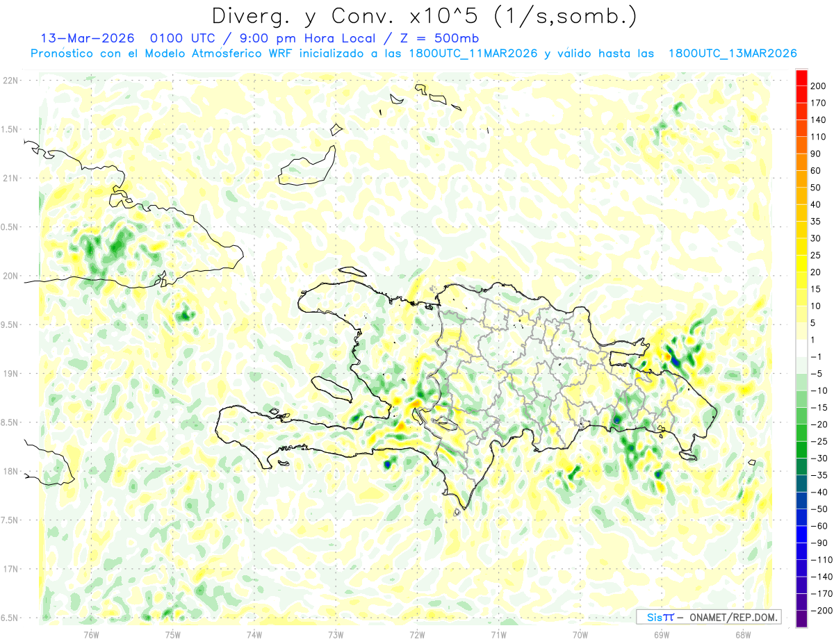Click the '72W' longitude label
Screen dimensions: 834x644
(x=417, y=636)
